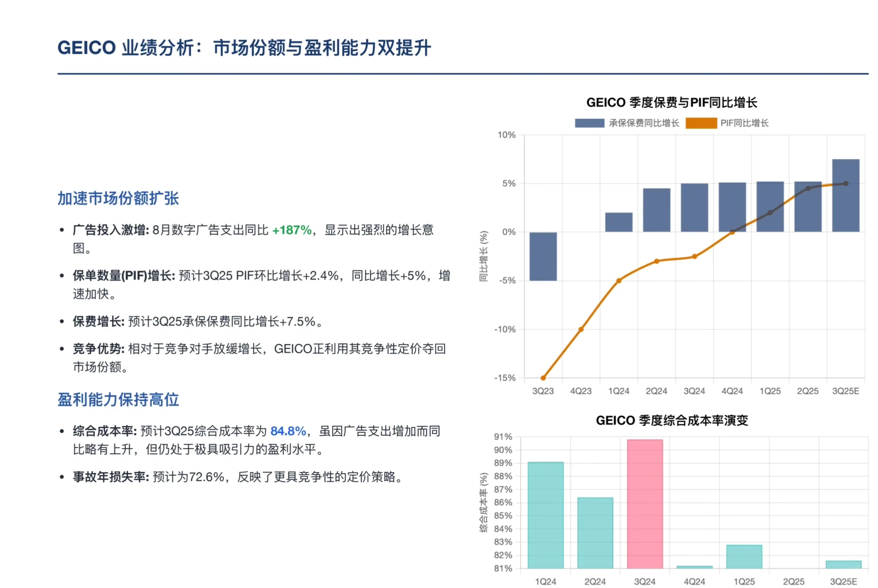Click the blue 84.8% figure

[288, 431]
